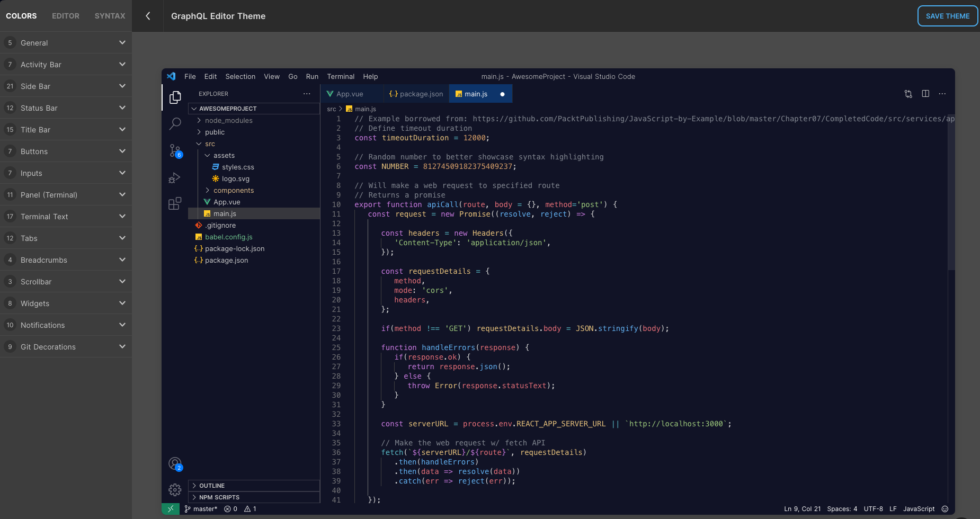Screen dimensions: 980x519
Task: Expand the node_modules folder
Action: coord(254,121)
